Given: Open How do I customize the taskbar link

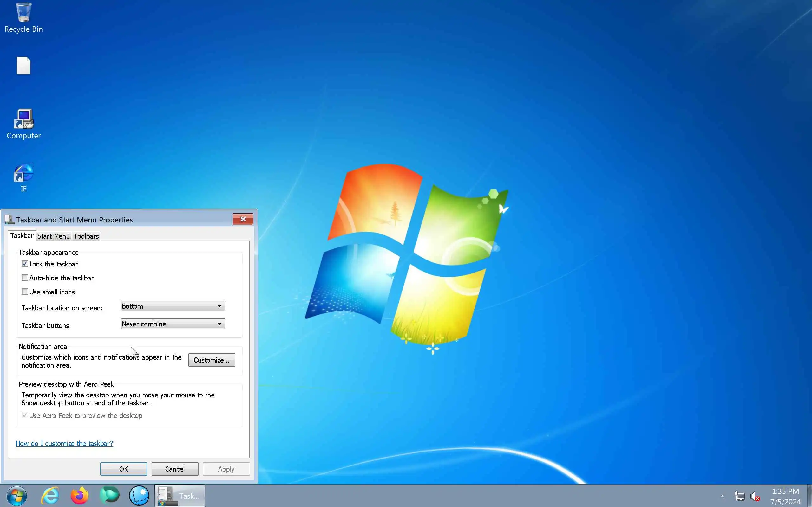Looking at the screenshot, I should click(x=64, y=443).
